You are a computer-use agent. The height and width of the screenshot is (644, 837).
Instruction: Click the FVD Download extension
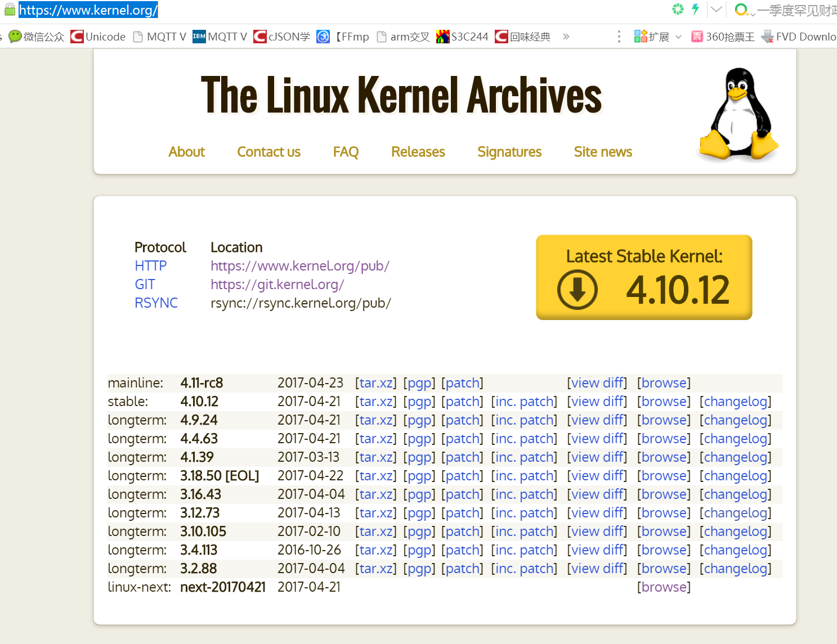click(799, 37)
